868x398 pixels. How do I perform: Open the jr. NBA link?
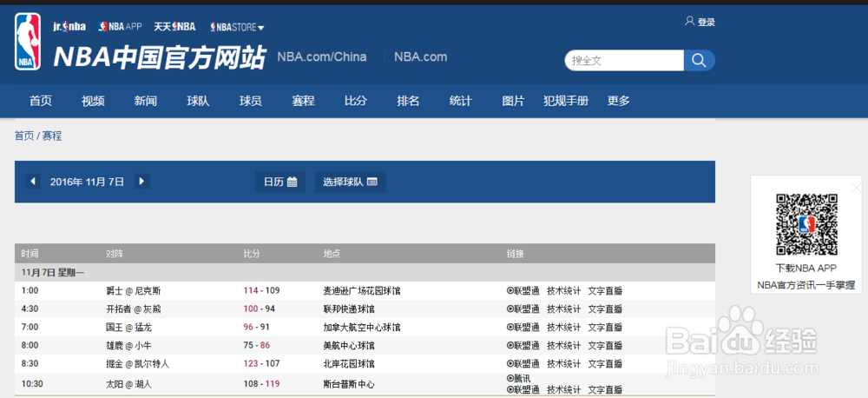69,26
